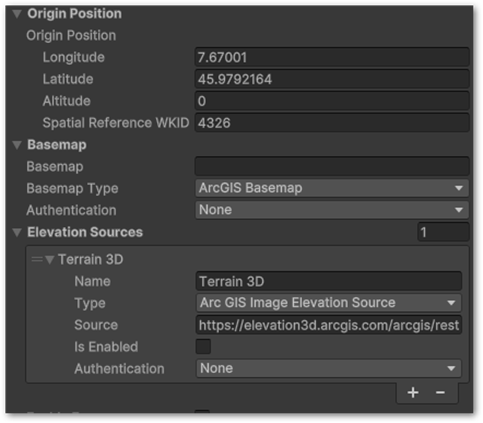Image resolution: width=483 pixels, height=423 pixels.
Task: Collapse the Basemap section
Action: [17, 145]
